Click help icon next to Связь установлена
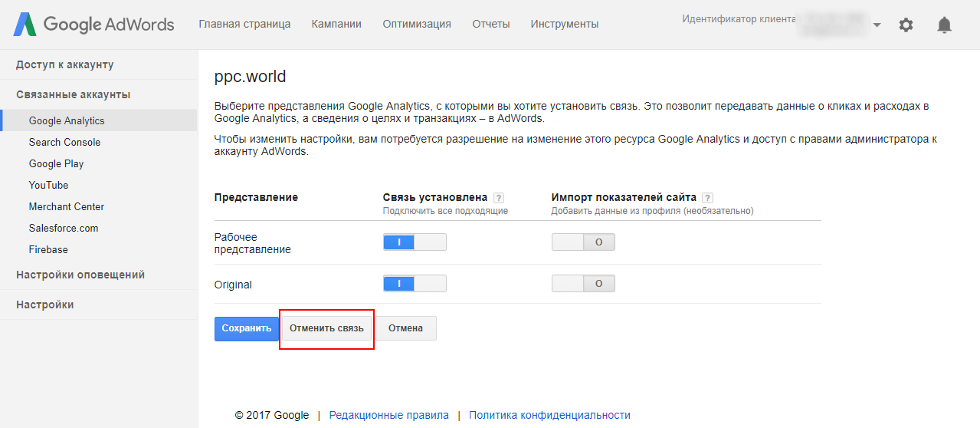The height and width of the screenshot is (428, 980). pyautogui.click(x=499, y=197)
